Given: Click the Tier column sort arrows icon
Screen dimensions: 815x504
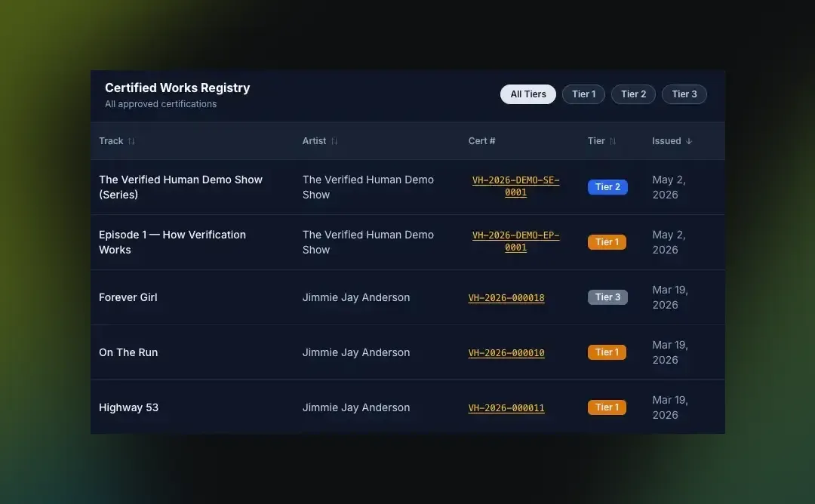Looking at the screenshot, I should (612, 141).
